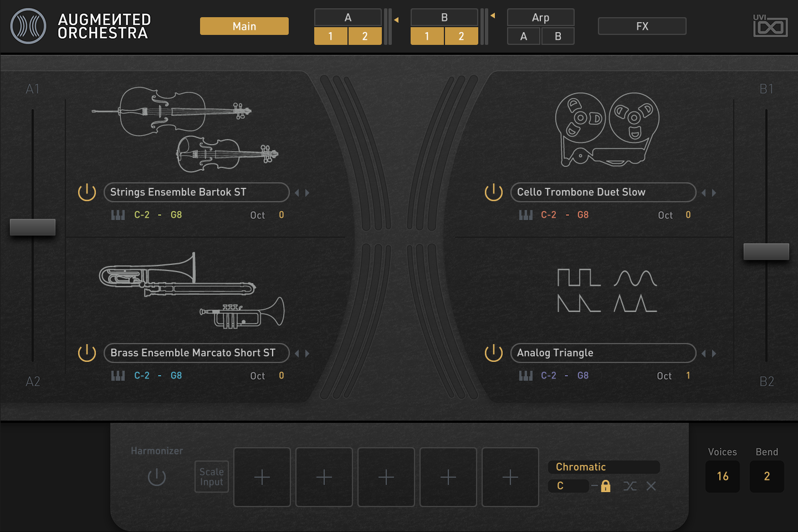Click the harmonizer randomize shuffle icon
This screenshot has height=532, width=798.
[x=630, y=486]
